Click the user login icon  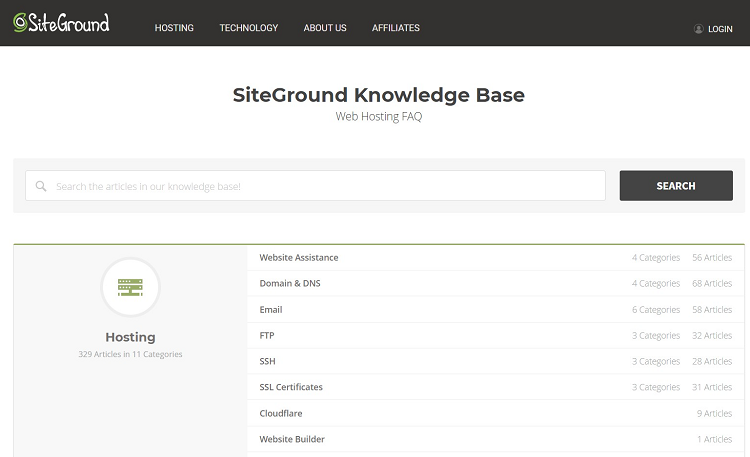[x=698, y=29]
